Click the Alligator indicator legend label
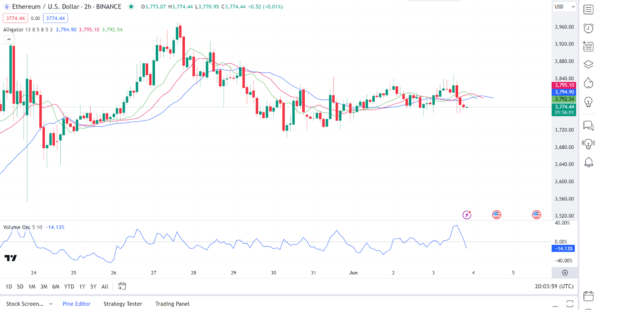The width and height of the screenshot is (644, 310). click(x=13, y=30)
